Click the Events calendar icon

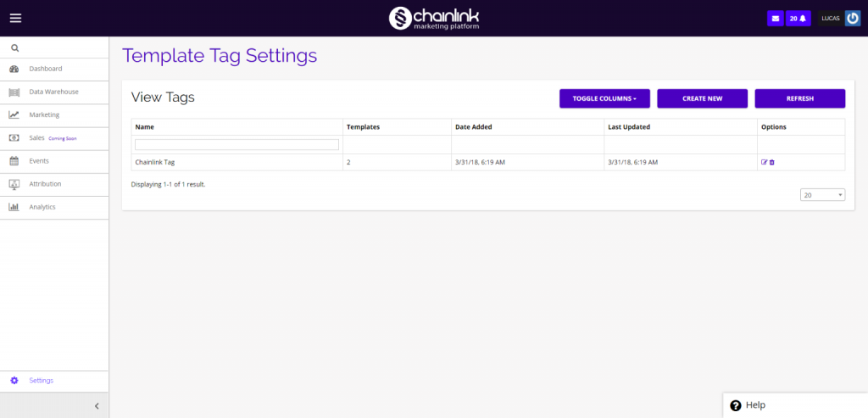(x=14, y=161)
